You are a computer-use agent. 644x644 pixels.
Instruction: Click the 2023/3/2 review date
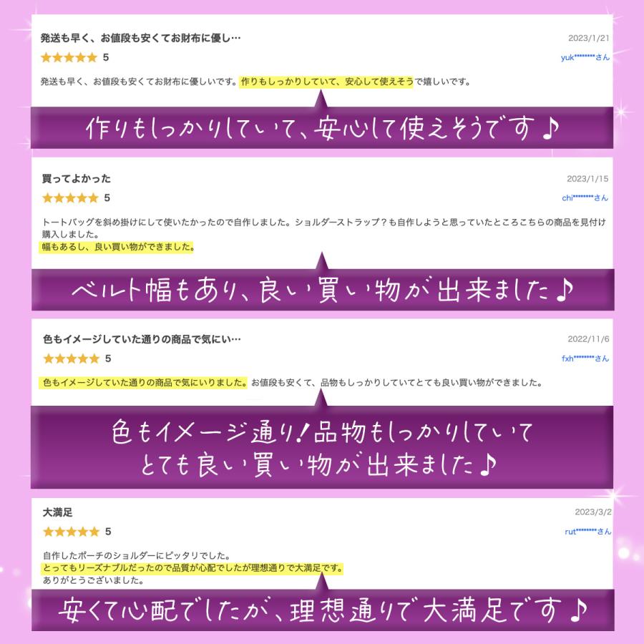tap(593, 512)
